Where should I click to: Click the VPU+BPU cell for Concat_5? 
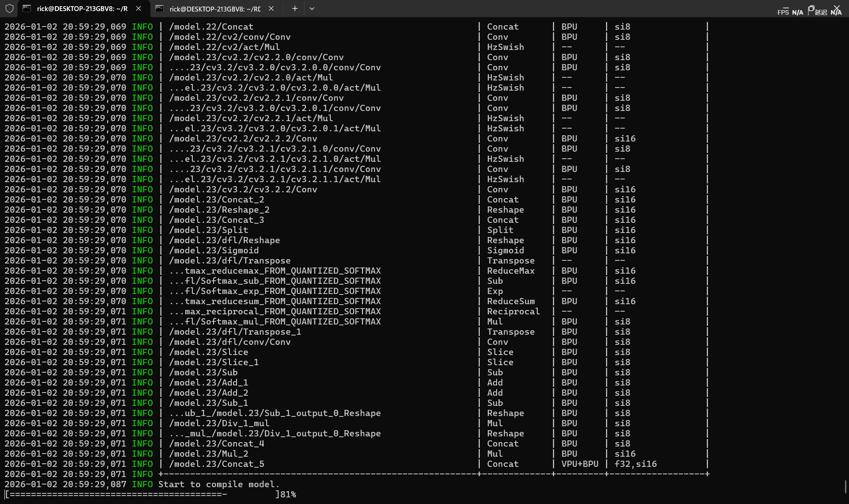coord(579,464)
